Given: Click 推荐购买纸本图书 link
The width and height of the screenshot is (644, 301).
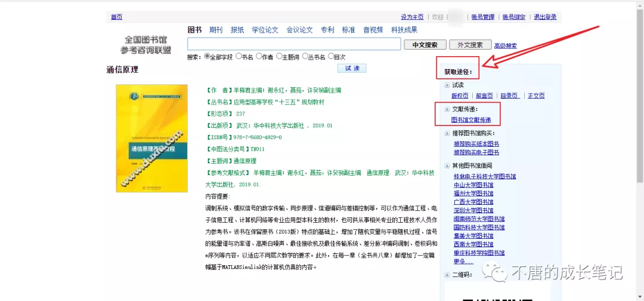Looking at the screenshot, I should click(476, 144).
